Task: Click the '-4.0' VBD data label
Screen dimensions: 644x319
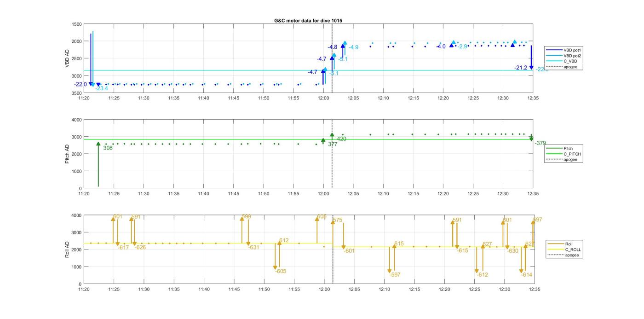Action: point(441,46)
